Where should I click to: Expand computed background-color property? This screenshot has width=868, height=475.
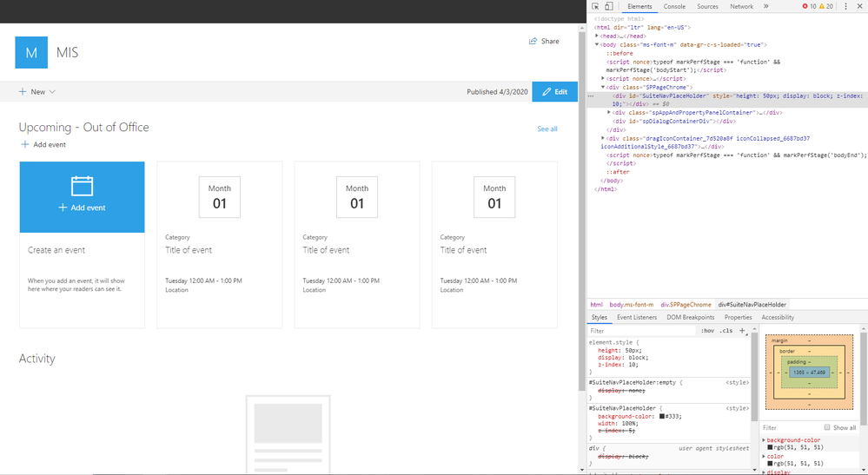click(765, 440)
